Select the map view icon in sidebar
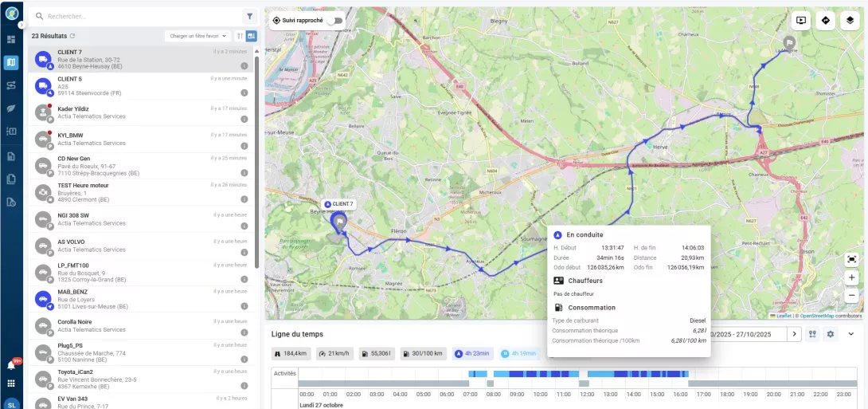 tap(11, 62)
